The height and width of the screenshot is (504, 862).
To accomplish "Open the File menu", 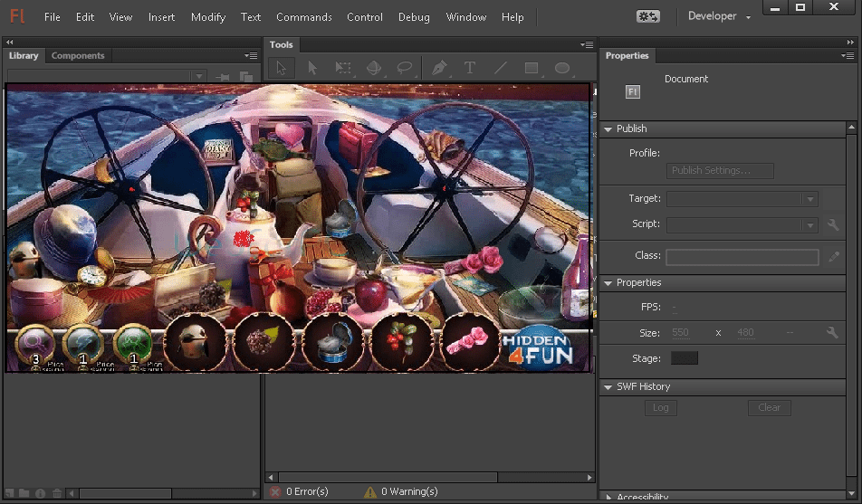I will click(53, 17).
